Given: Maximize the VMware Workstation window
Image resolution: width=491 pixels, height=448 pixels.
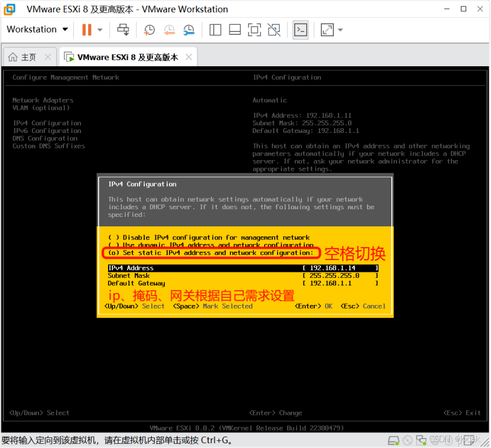Looking at the screenshot, I should (463, 9).
